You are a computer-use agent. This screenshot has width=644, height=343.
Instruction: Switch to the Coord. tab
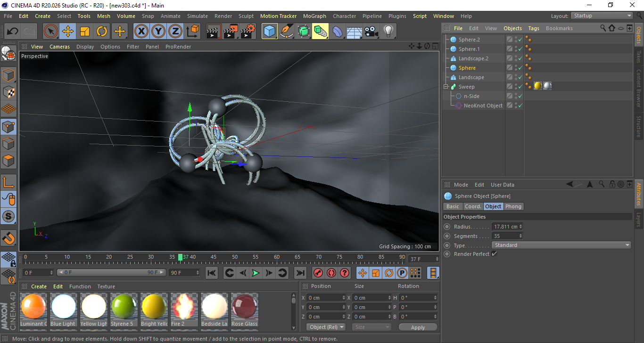click(473, 206)
